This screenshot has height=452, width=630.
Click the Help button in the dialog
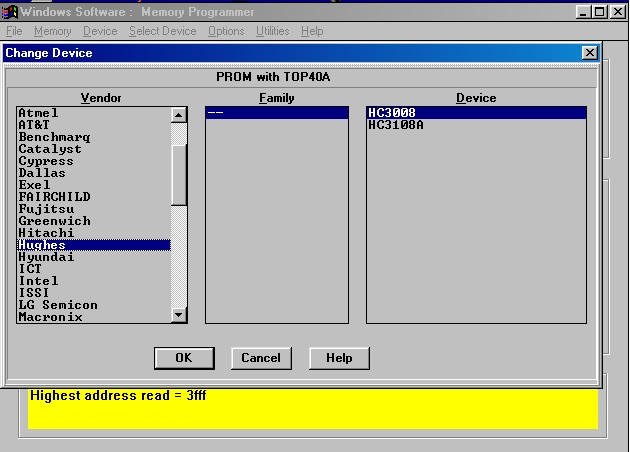339,358
